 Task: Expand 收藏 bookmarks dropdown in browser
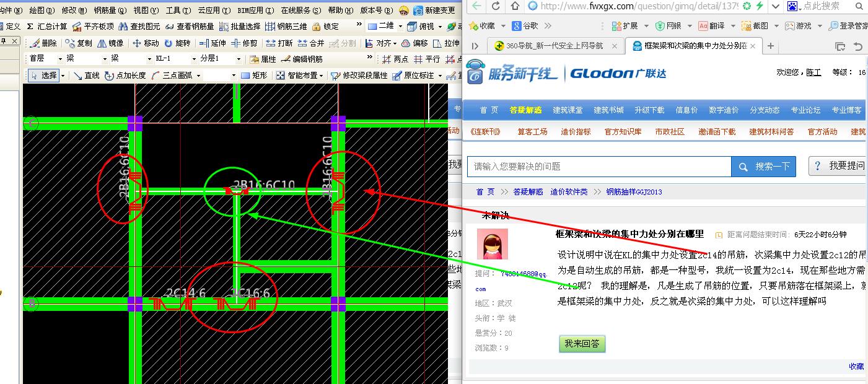(x=502, y=26)
